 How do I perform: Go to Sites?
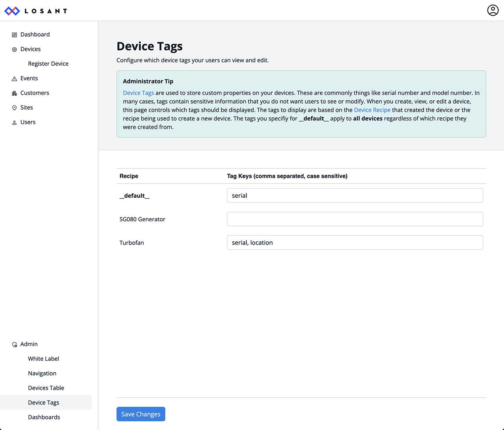point(26,107)
